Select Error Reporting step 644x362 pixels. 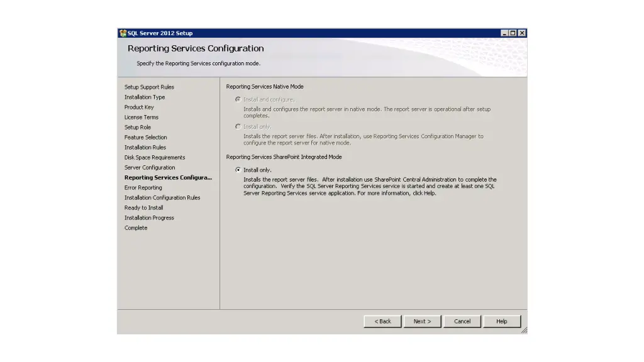tap(143, 188)
